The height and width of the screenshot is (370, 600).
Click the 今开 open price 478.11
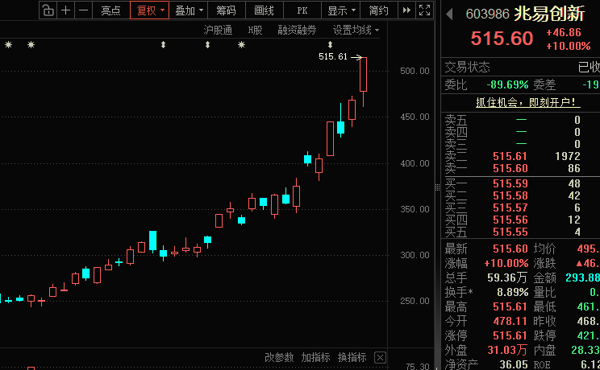[x=510, y=321]
